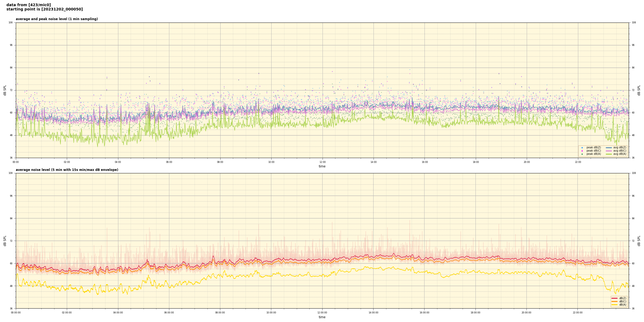Image resolution: width=644 pixels, height=322 pixels.
Task: Click yellow dB(A) entry in bottom legend
Action: click(x=622, y=305)
